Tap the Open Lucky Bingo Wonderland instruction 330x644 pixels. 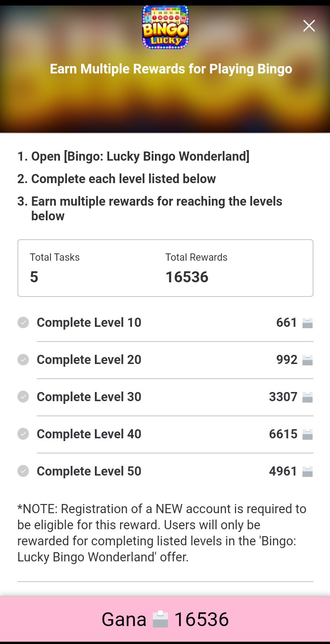[133, 157]
